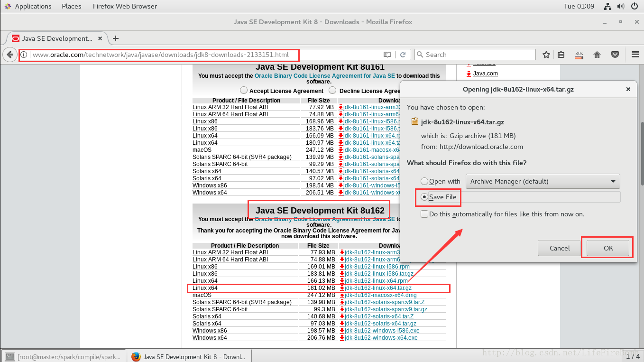Viewport: 644px width, 362px height.
Task: Select Decline License Agreement radio for 8u161
Action: pos(332,90)
